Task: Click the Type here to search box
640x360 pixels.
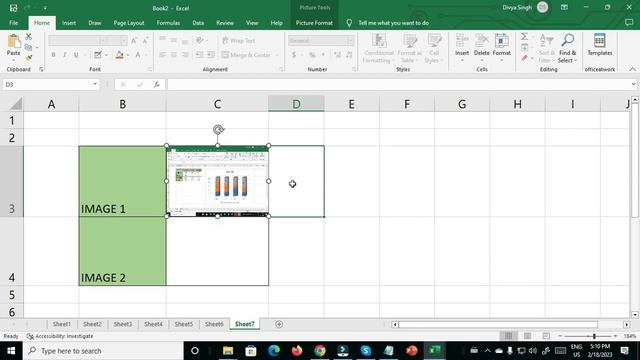Action: 103,351
